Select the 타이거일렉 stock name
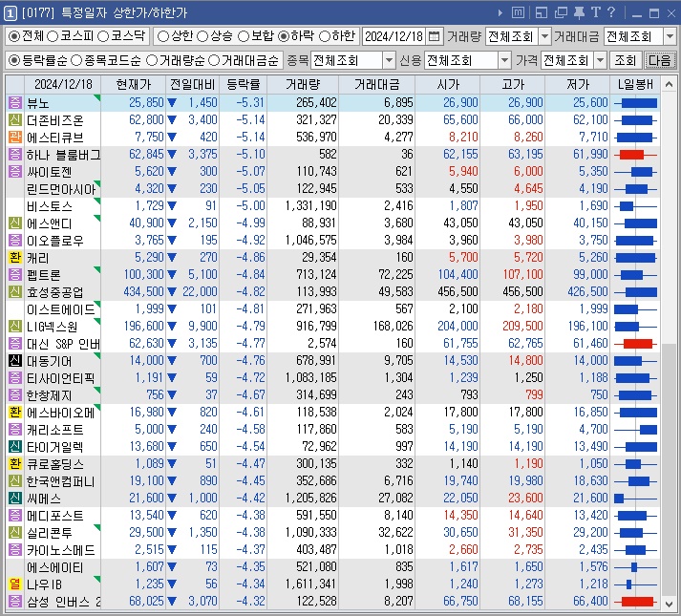The height and width of the screenshot is (616, 681). point(54,447)
